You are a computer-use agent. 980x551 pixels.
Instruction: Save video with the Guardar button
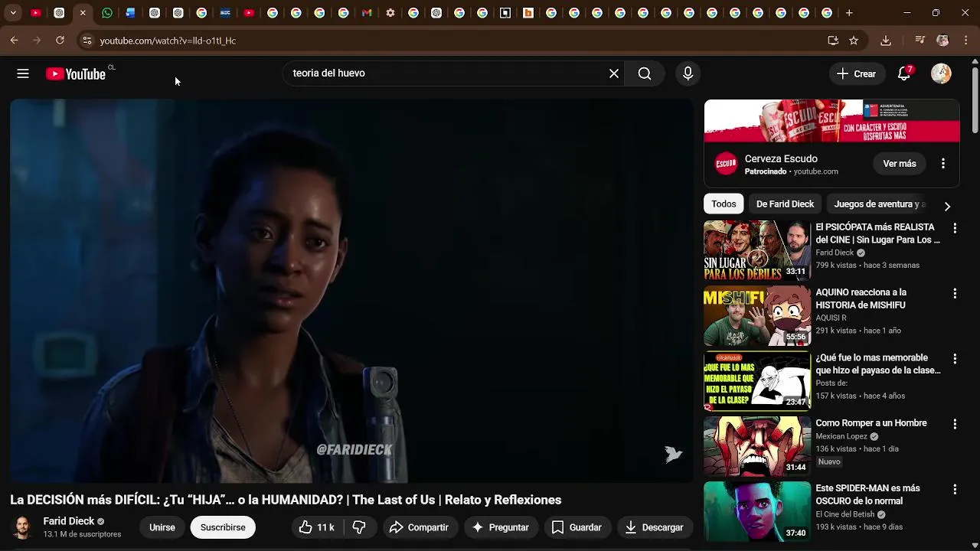click(x=577, y=527)
